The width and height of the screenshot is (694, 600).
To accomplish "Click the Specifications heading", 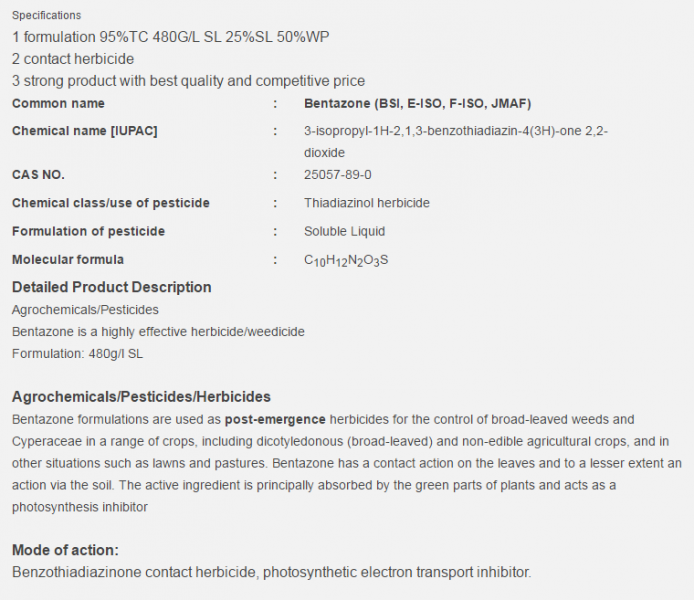I will (x=46, y=15).
